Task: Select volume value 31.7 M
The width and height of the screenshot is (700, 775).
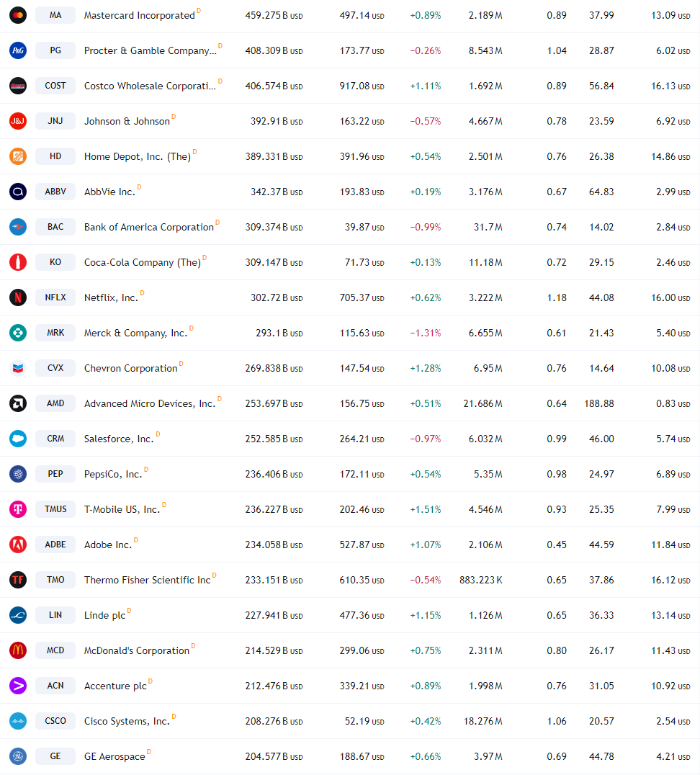Action: (488, 228)
